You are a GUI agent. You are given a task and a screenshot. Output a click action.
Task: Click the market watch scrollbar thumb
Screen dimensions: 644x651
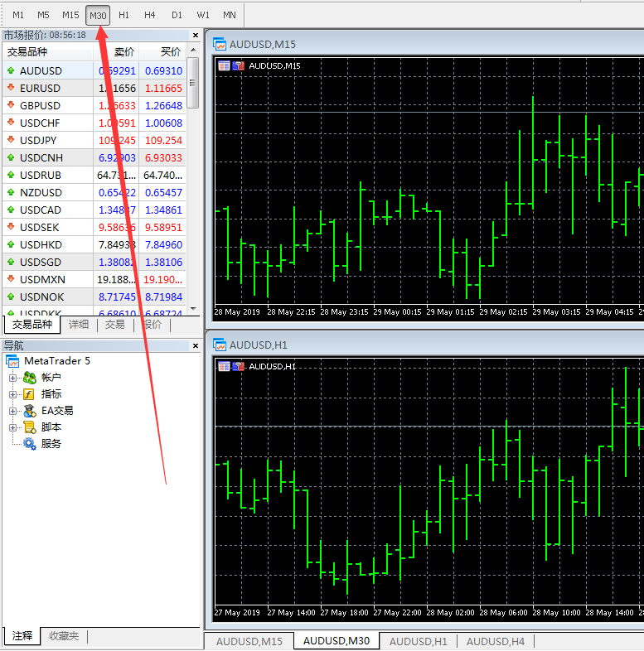193,83
